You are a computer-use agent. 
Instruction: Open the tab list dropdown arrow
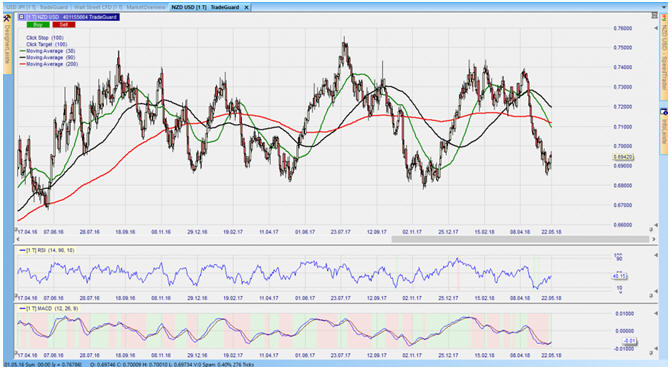click(x=665, y=8)
